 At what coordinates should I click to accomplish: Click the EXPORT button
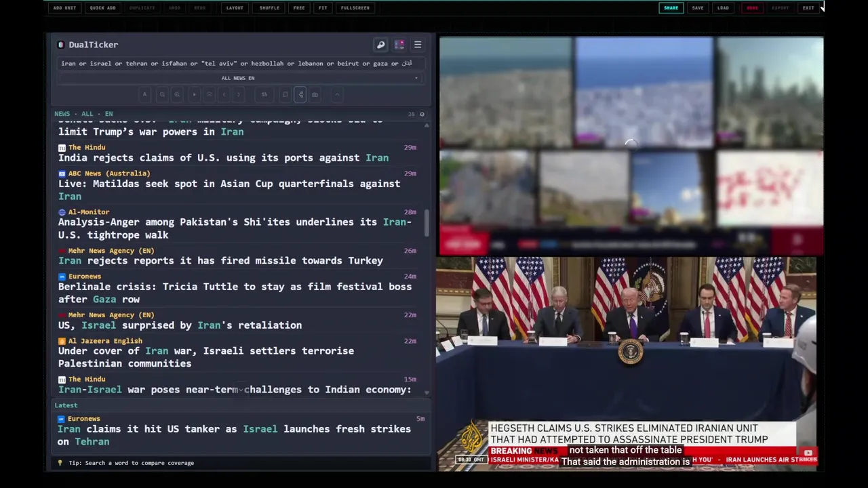point(781,8)
